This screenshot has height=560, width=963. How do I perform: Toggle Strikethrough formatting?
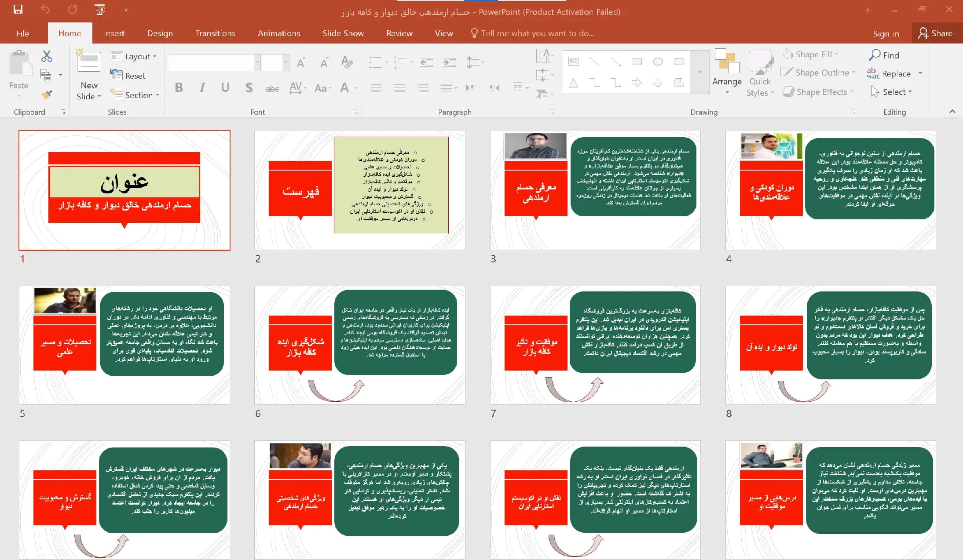point(272,88)
